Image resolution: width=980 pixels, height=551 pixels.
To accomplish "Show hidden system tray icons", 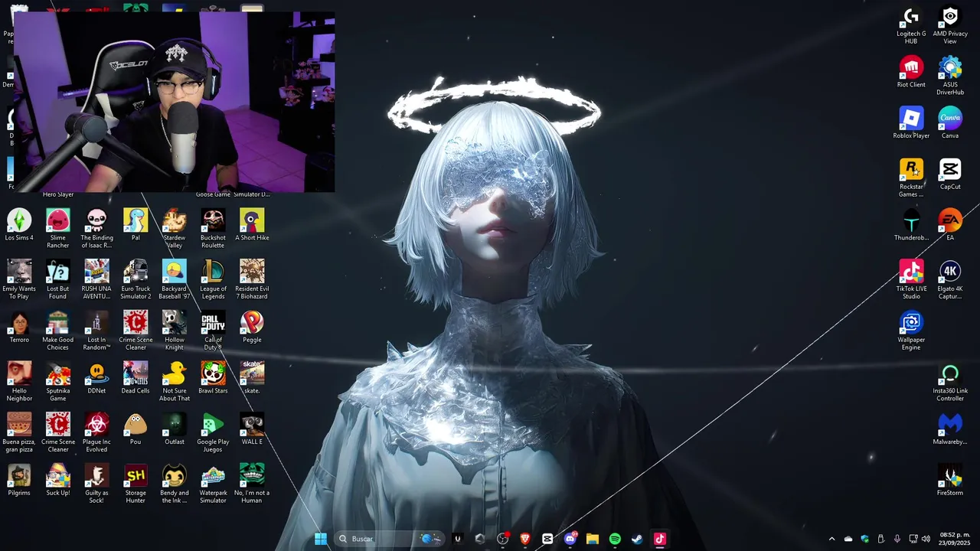I will [832, 539].
